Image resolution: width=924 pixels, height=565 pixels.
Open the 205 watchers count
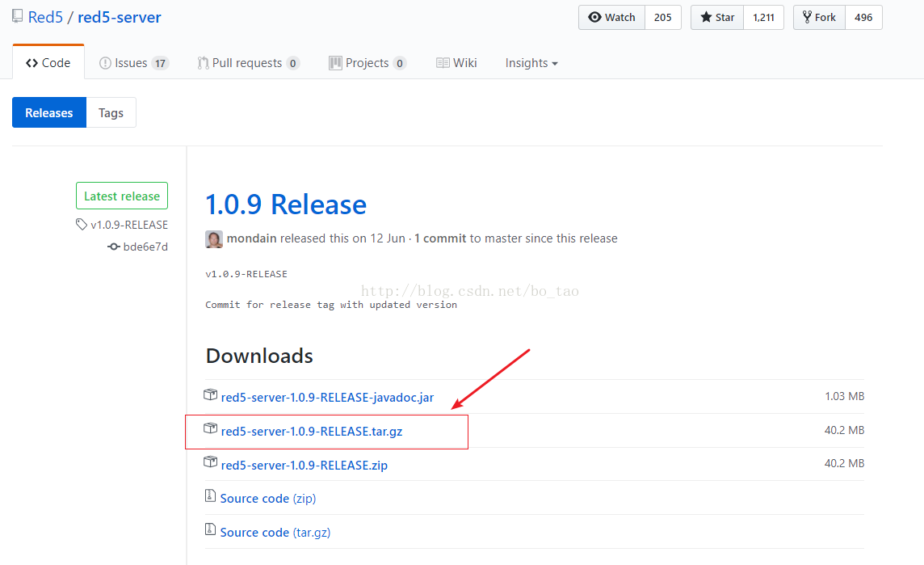[663, 17]
